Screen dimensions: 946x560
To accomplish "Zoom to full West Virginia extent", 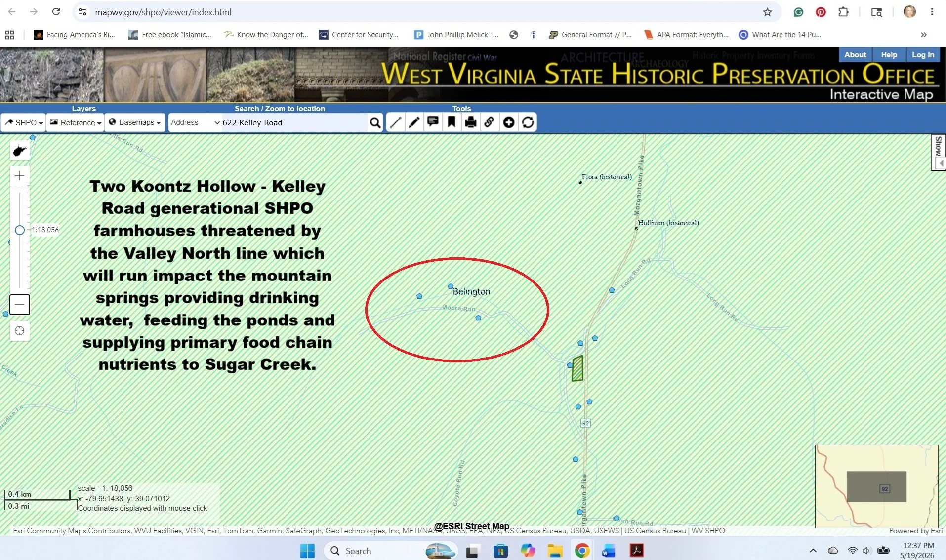I will (20, 151).
